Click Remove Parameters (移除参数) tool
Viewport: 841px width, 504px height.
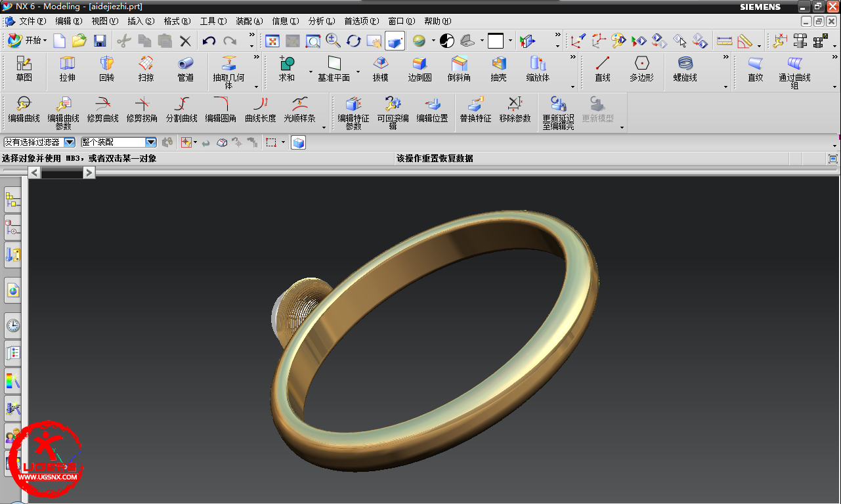(x=515, y=110)
